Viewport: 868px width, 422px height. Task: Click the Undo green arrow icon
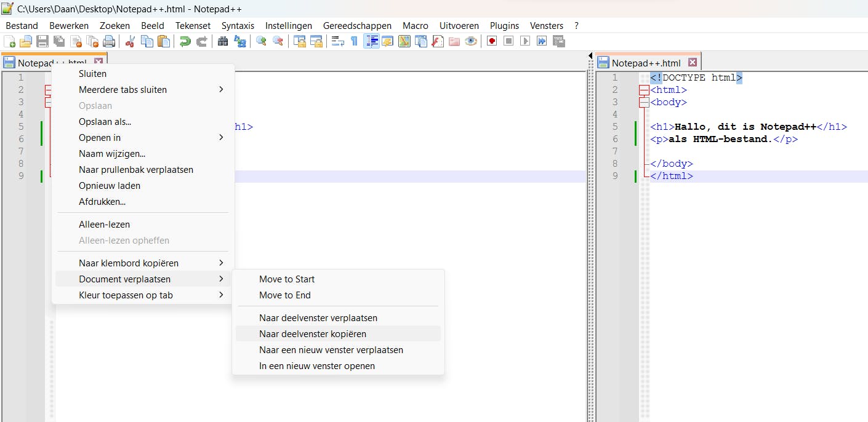coord(185,41)
